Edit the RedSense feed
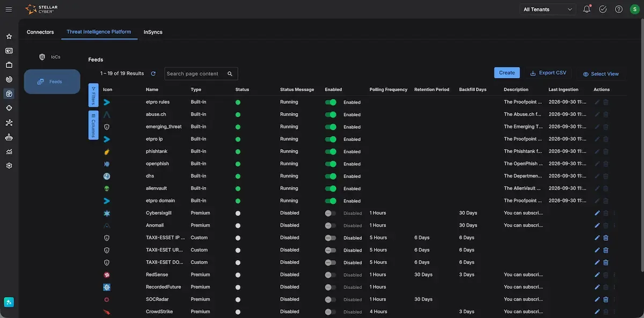 [597, 275]
